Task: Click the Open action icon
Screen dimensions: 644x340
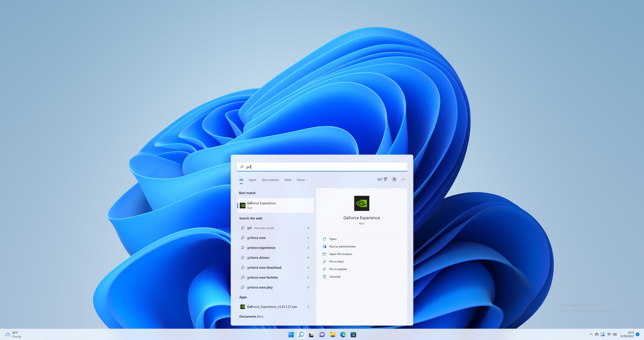Action: click(325, 239)
